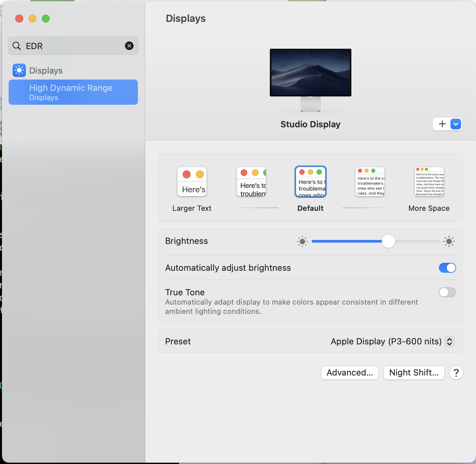Click the Brightness slider knob
The image size is (476, 464).
pos(388,241)
